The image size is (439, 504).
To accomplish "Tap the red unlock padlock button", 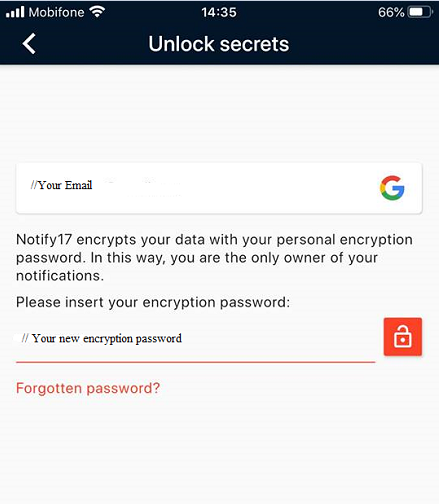I will click(x=403, y=337).
